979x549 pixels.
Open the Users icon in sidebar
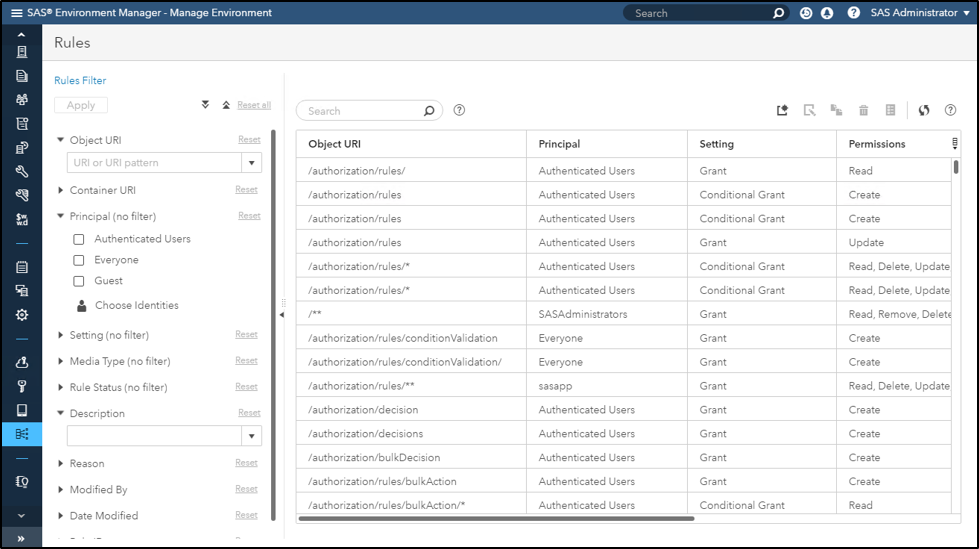pyautogui.click(x=22, y=100)
